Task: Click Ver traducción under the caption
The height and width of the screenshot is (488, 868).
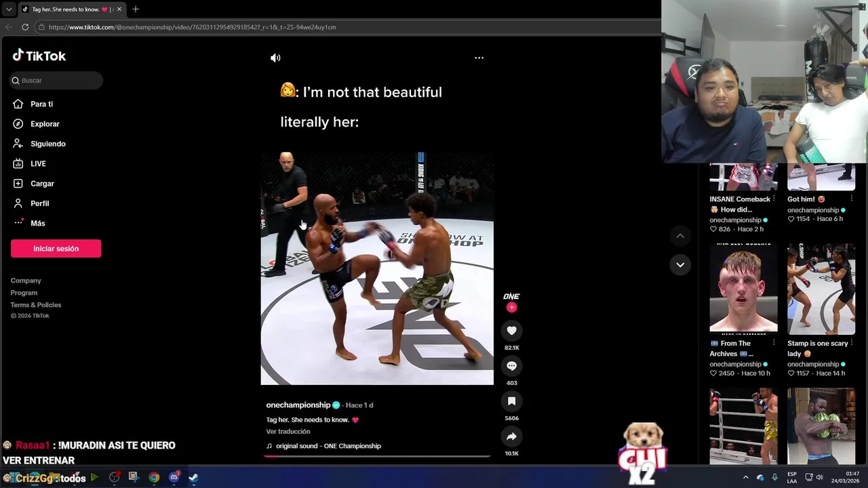Action: (288, 432)
